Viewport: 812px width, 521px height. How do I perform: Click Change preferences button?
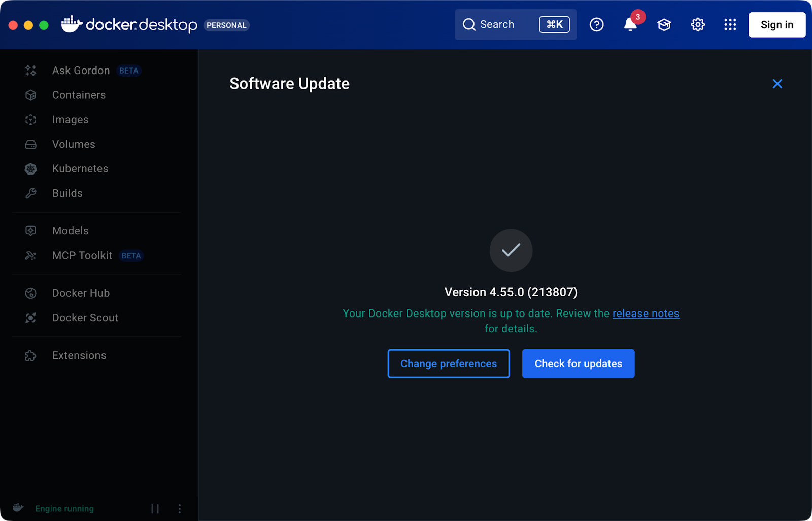pos(449,363)
